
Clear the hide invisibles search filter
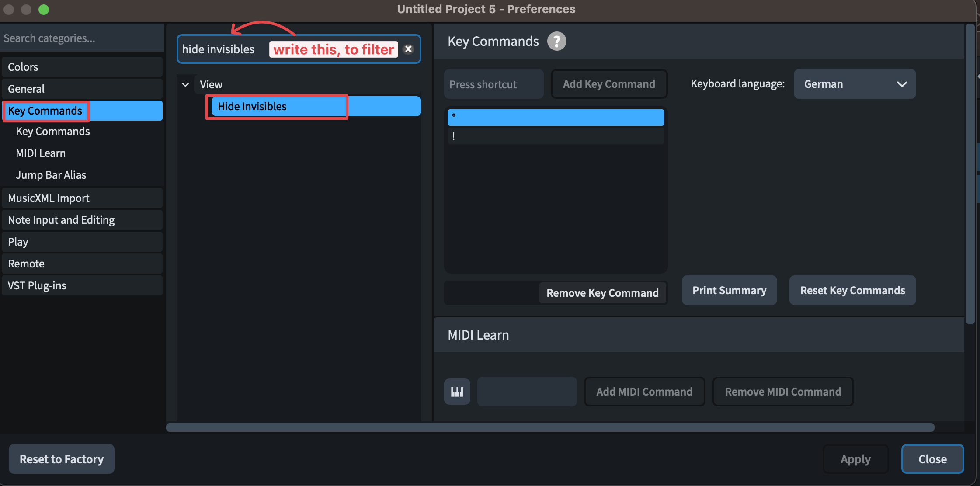(408, 49)
